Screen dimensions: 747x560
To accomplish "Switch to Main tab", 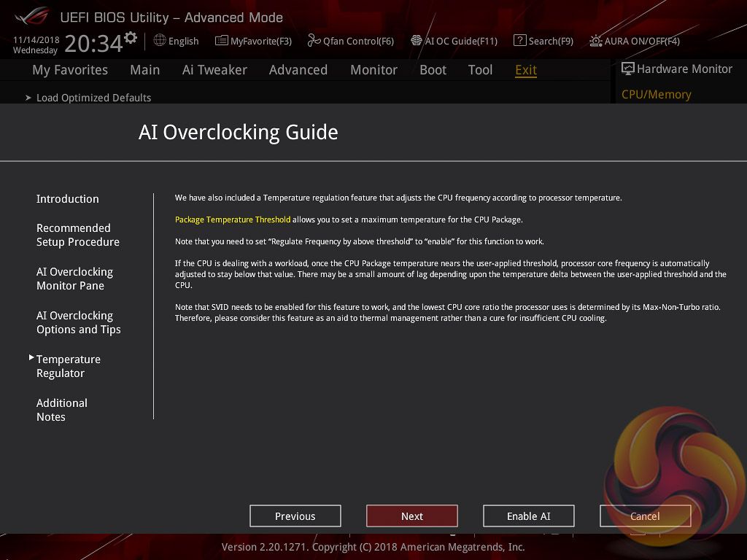I will 145,70.
